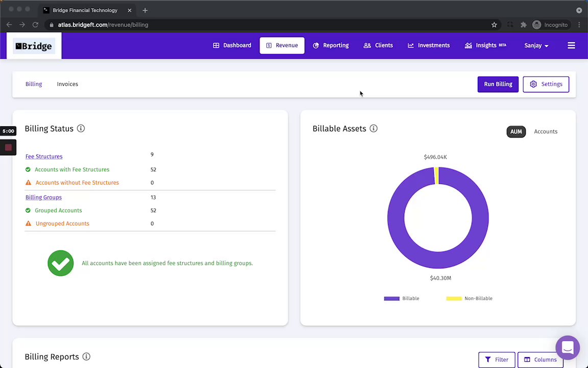Image resolution: width=588 pixels, height=368 pixels.
Task: Expand the Sanjay user dropdown
Action: tap(536, 45)
